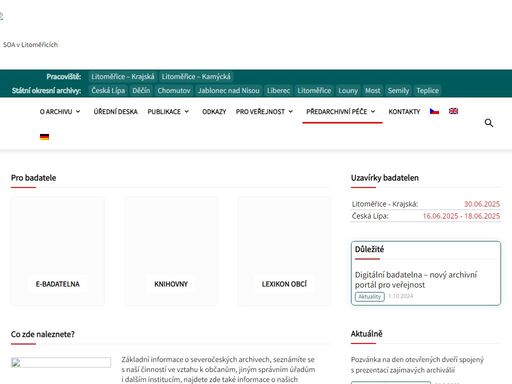This screenshot has width=512, height=384.
Task: Expand the PUBLIKACE menu chevron
Action: (x=187, y=111)
